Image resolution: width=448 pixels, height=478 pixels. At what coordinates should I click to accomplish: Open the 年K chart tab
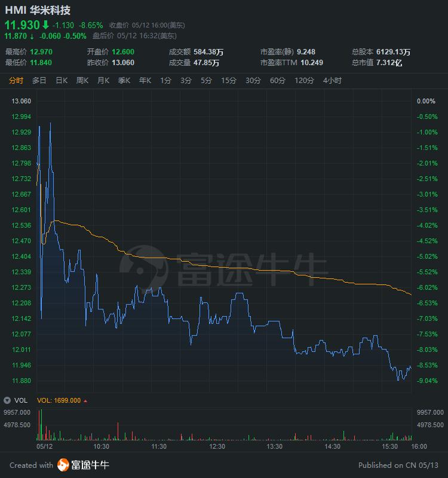[x=145, y=81]
